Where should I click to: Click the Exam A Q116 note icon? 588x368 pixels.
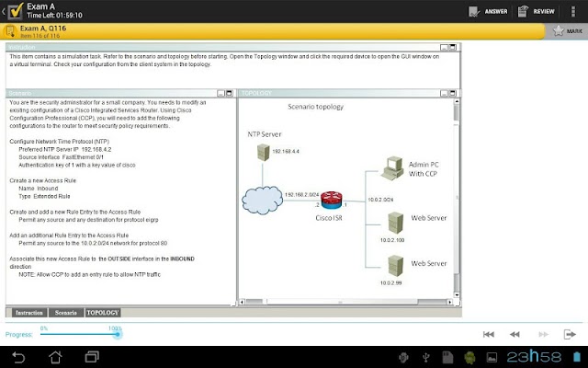(10, 31)
